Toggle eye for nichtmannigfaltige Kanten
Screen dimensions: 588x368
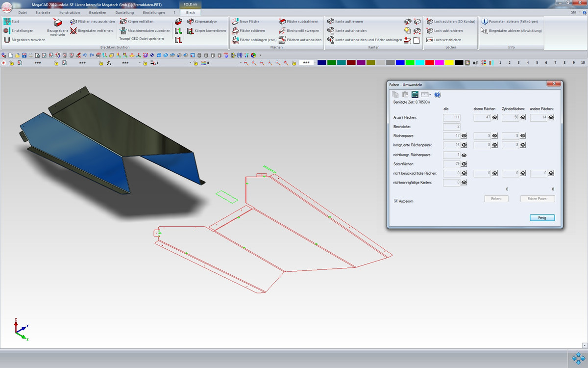(x=464, y=183)
